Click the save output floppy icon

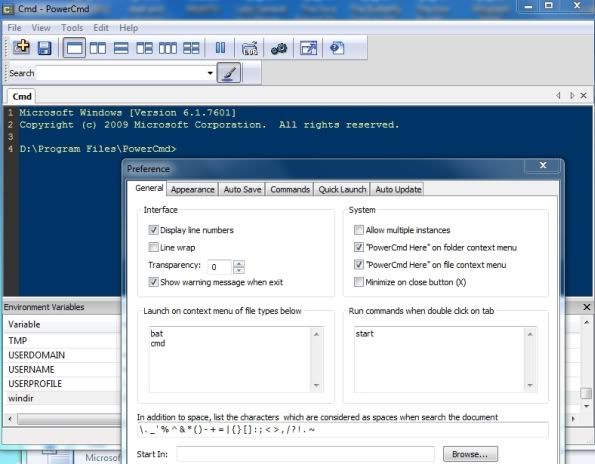[x=44, y=48]
